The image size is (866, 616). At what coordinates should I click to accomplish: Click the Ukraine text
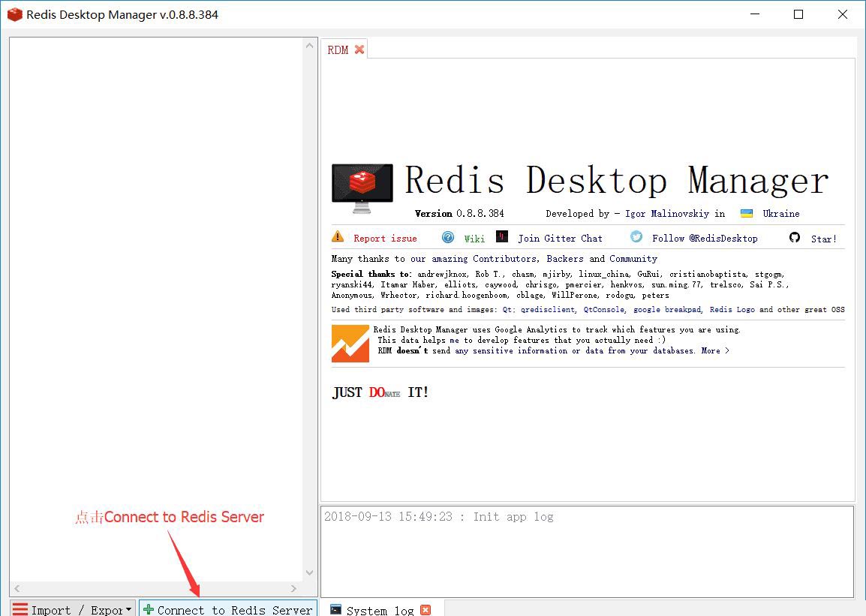[x=781, y=214]
